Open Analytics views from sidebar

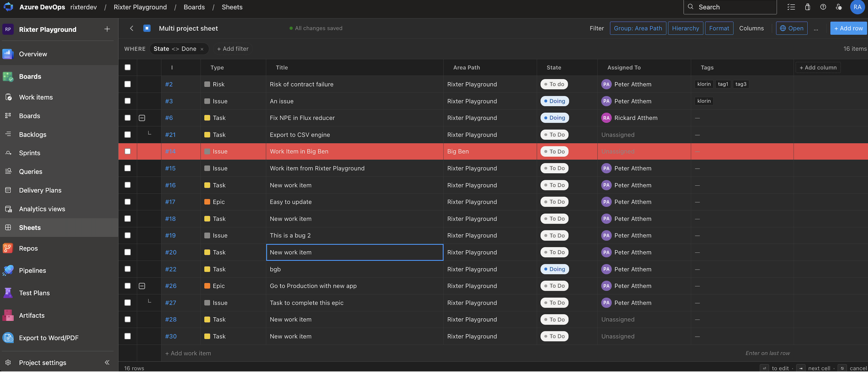coord(42,209)
